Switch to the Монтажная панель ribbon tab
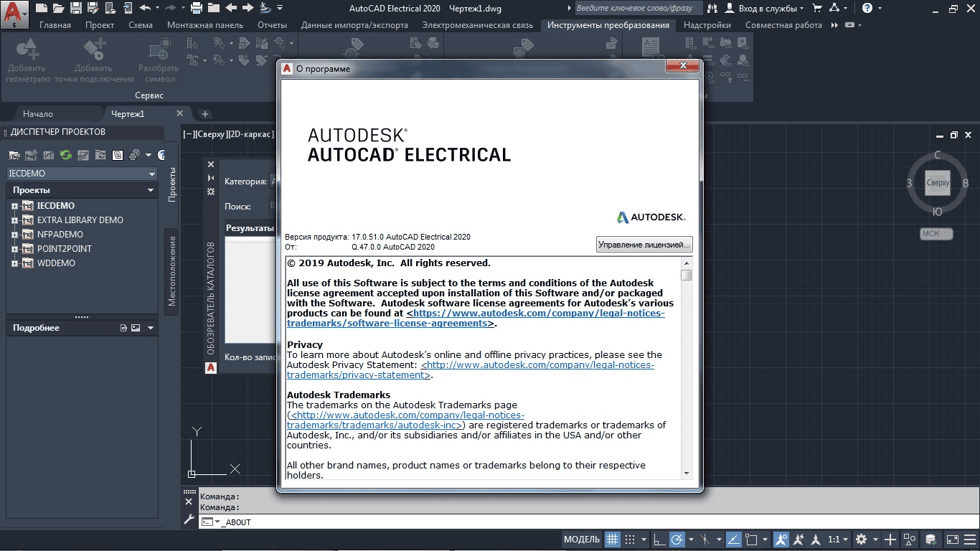The width and height of the screenshot is (980, 551). pos(205,25)
